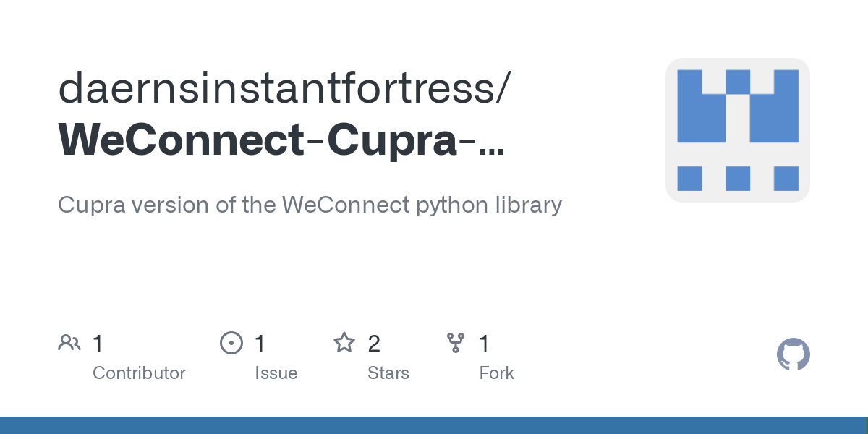The width and height of the screenshot is (868, 434).
Task: Click the Issue circle-dot icon
Action: (231, 343)
